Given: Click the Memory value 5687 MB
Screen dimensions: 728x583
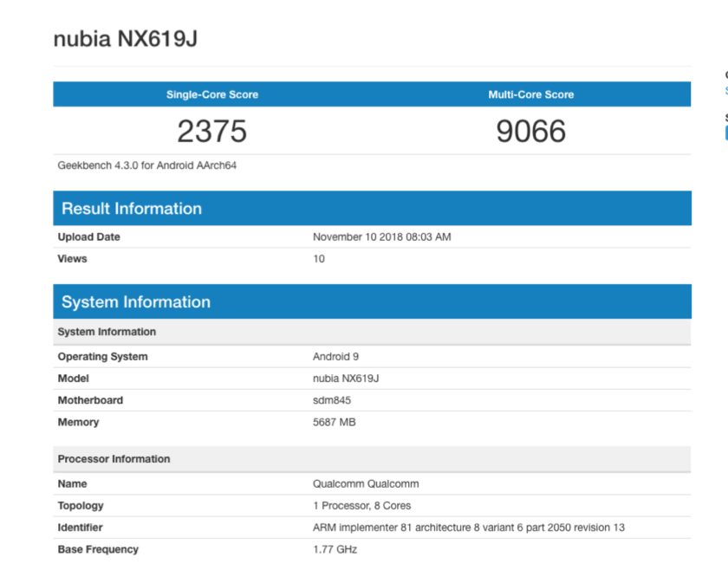Looking at the screenshot, I should click(x=334, y=423).
